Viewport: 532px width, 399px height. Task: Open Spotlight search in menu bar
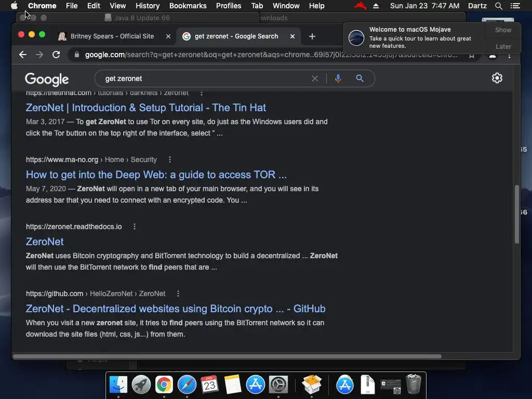pyautogui.click(x=498, y=6)
